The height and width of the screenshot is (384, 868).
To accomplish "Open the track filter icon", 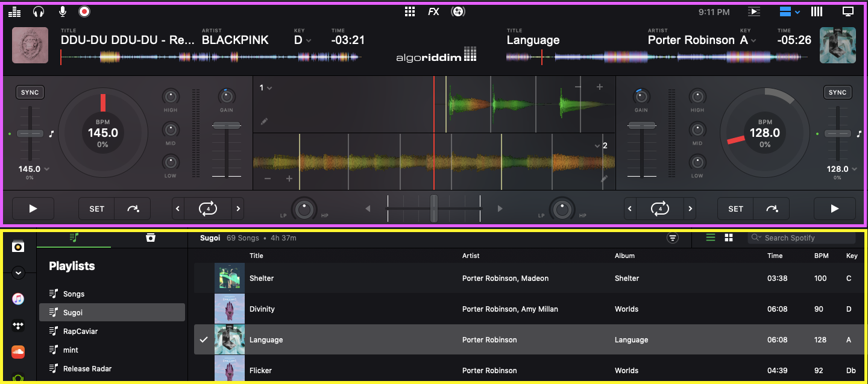I will click(x=673, y=238).
